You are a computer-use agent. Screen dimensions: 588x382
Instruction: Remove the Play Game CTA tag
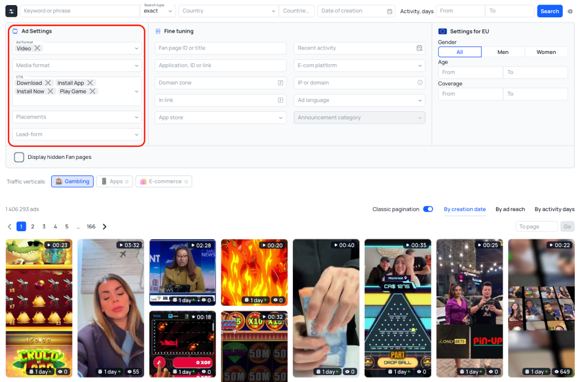click(x=92, y=91)
